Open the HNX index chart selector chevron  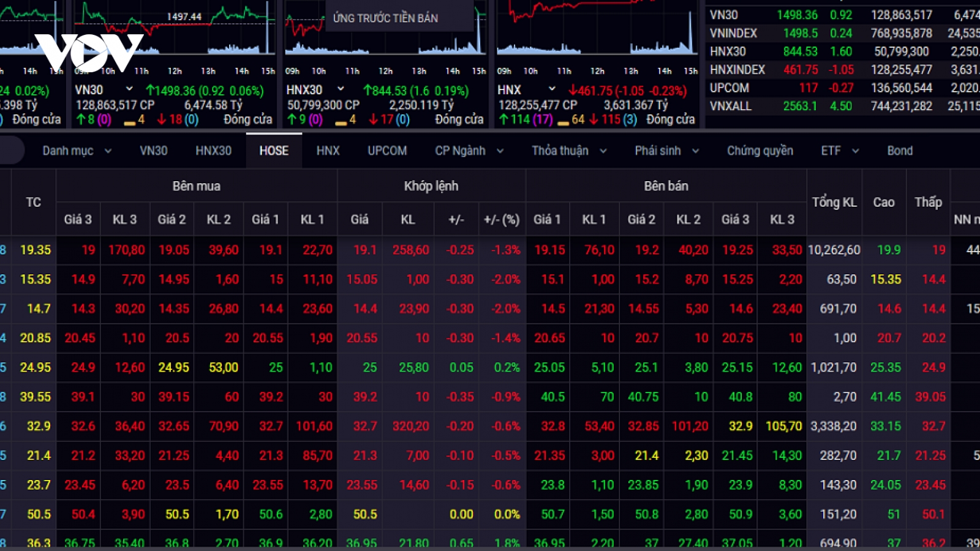pos(552,89)
